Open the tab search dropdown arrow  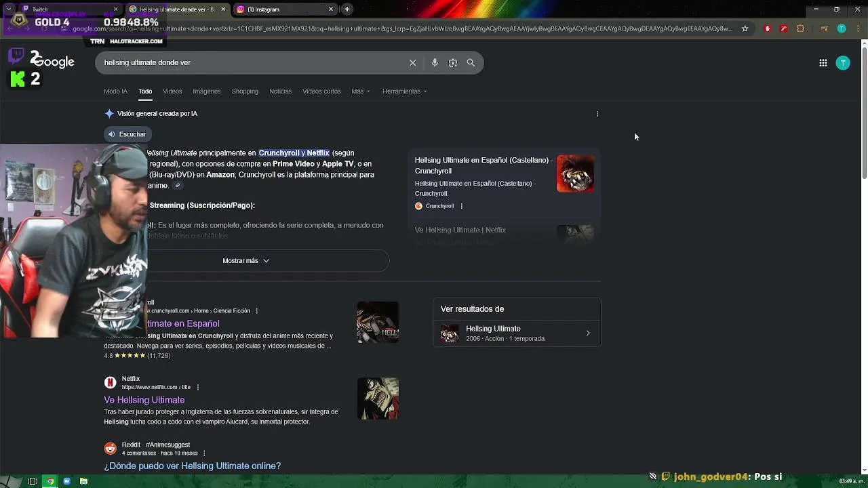click(8, 9)
